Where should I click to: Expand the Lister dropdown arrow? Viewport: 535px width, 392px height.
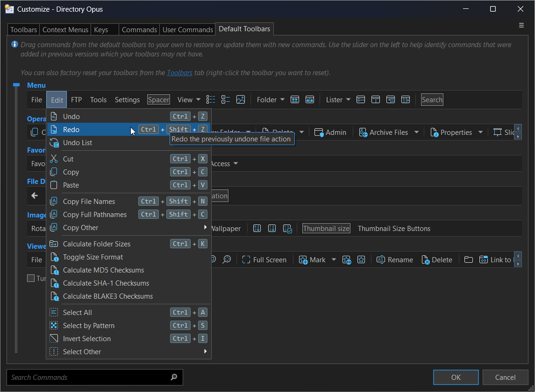pyautogui.click(x=348, y=99)
